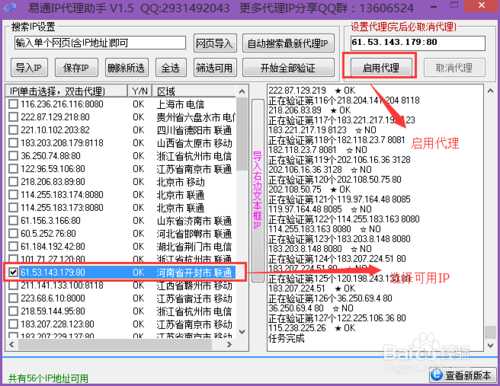Select region text 上海市 电信
Image resolution: width=500 pixels, height=386 pixels.
[180, 104]
